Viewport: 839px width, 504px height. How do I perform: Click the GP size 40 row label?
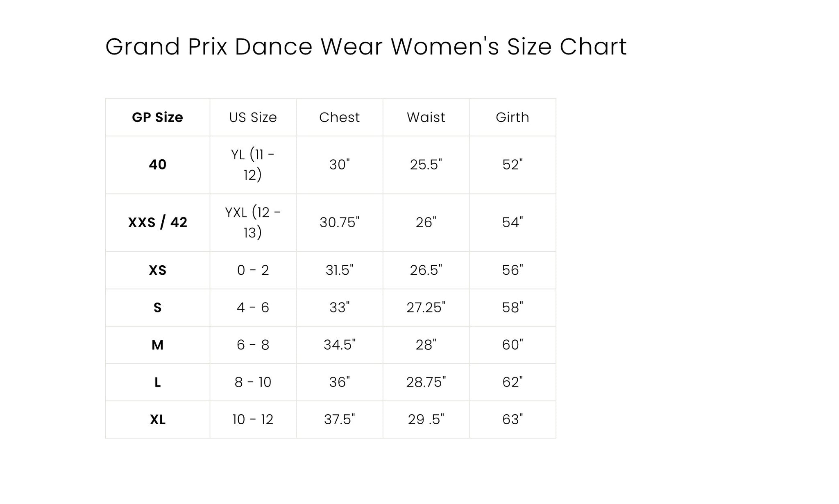(158, 165)
